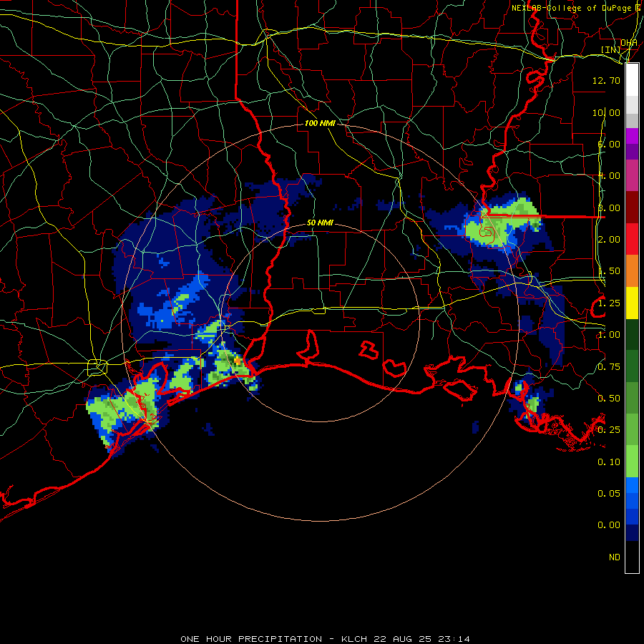Click the KLCH station identifier in caption
Viewport: 644px width, 644px height.
[355, 639]
